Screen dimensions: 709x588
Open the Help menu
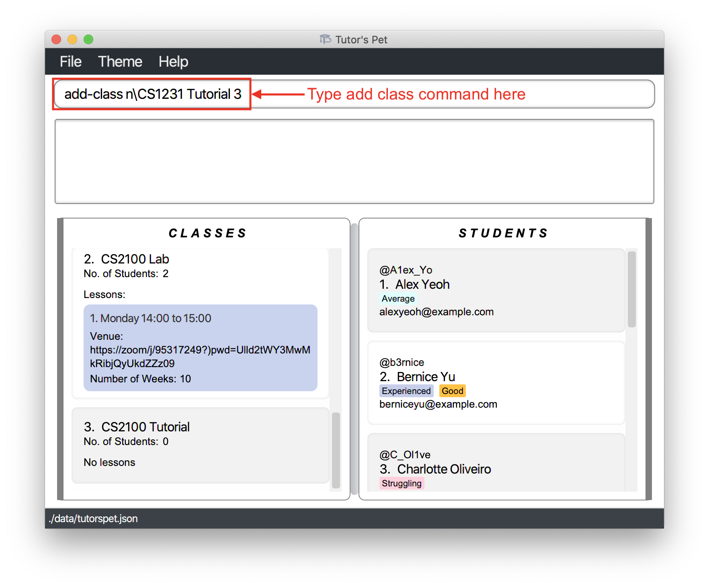173,61
